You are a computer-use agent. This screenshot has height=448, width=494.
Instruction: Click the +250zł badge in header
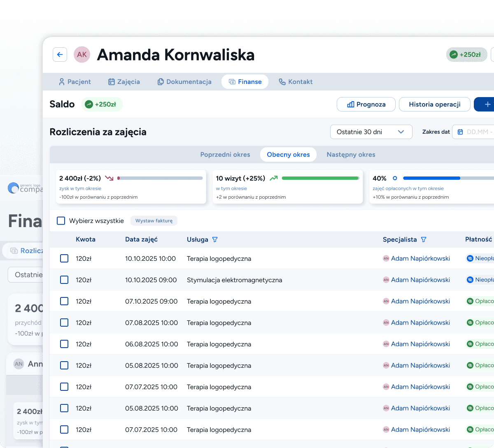pyautogui.click(x=466, y=54)
